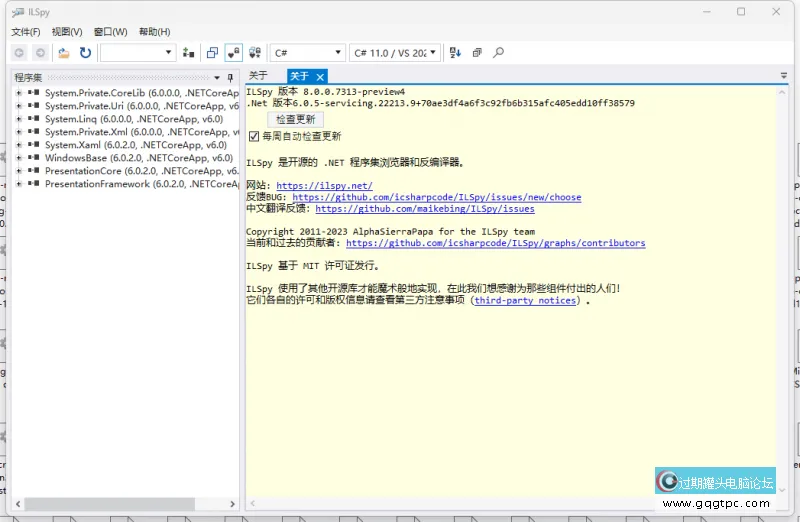Click the PresentationFramework assembly icon

click(x=34, y=184)
